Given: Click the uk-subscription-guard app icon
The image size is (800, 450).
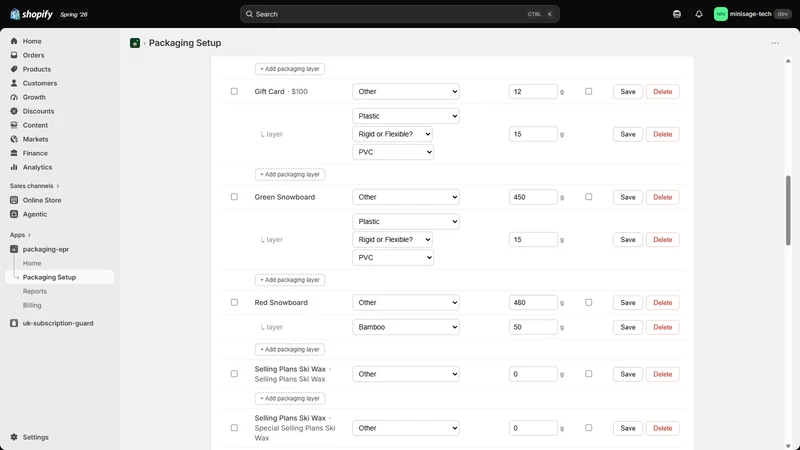Looking at the screenshot, I should tap(14, 323).
